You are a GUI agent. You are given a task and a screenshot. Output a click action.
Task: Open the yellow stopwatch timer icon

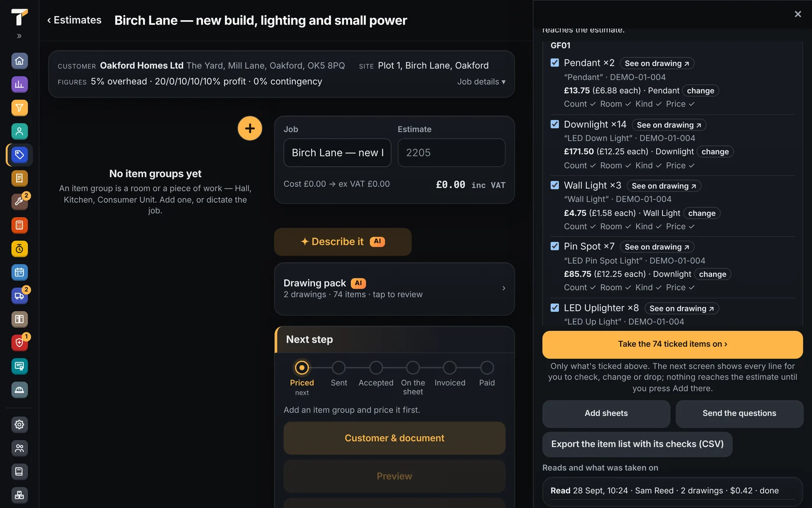[x=19, y=249]
